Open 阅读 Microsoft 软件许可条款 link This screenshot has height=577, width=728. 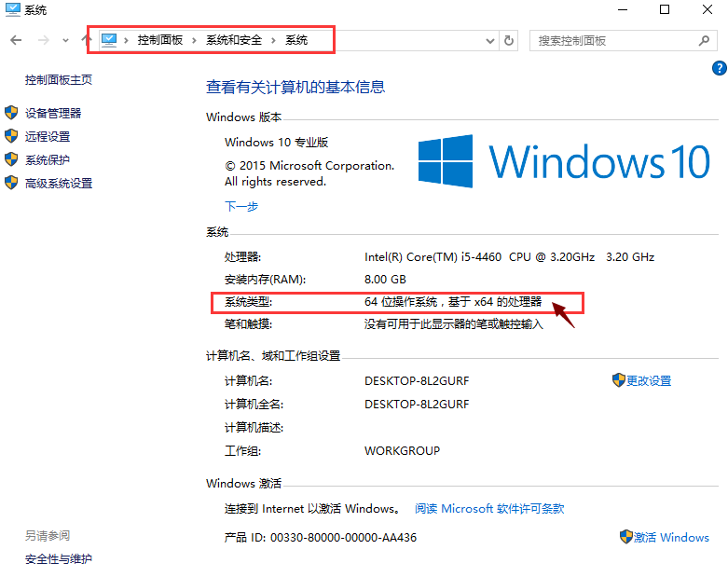click(x=489, y=509)
